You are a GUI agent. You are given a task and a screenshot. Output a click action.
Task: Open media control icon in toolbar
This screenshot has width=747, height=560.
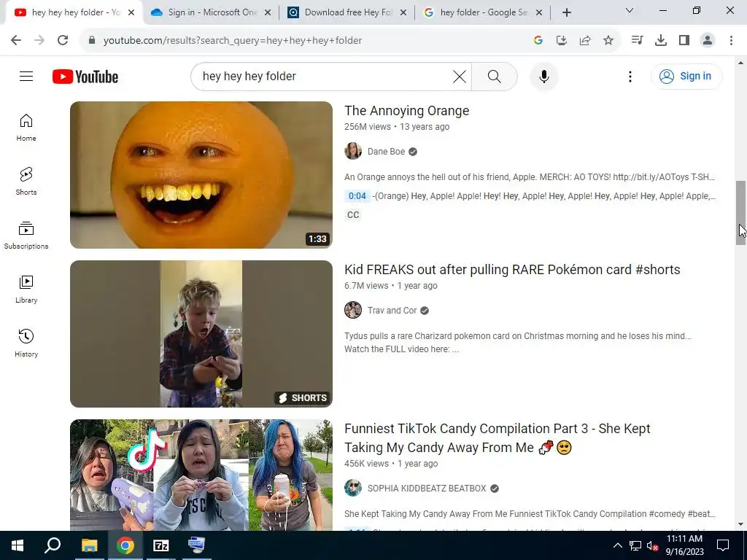[x=637, y=40]
